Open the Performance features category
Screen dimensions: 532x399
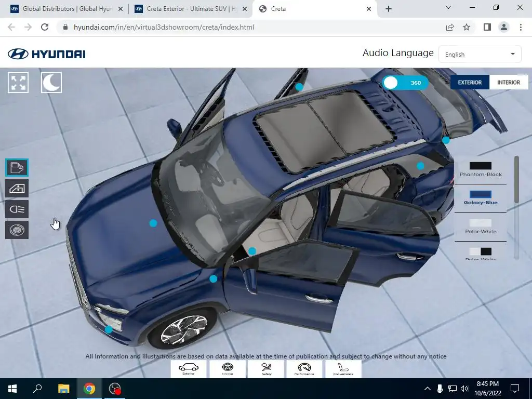pos(304,369)
